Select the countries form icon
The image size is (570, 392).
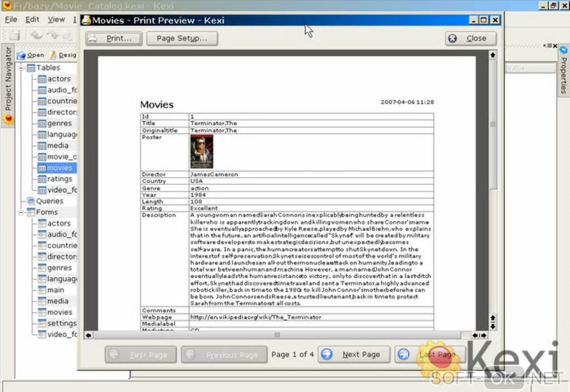[x=42, y=246]
